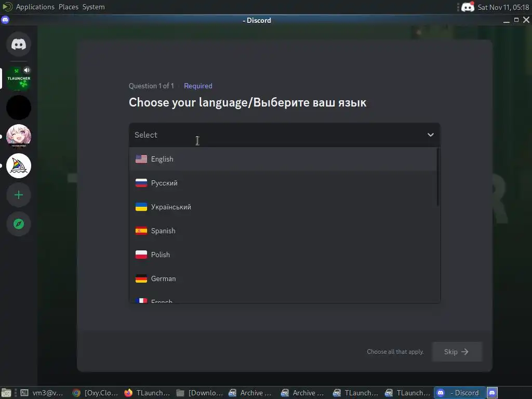This screenshot has height=399, width=532.
Task: Click the Required label
Action: pyautogui.click(x=198, y=86)
